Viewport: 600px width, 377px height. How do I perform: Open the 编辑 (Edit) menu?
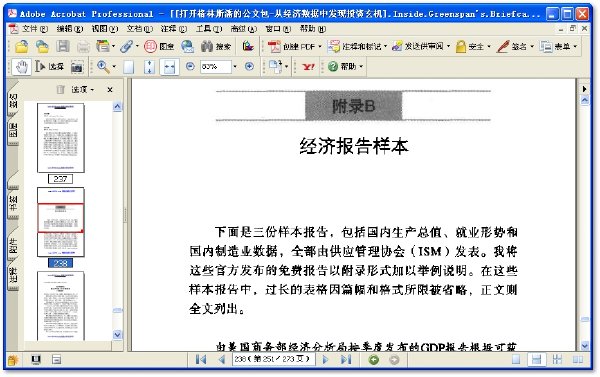70,29
